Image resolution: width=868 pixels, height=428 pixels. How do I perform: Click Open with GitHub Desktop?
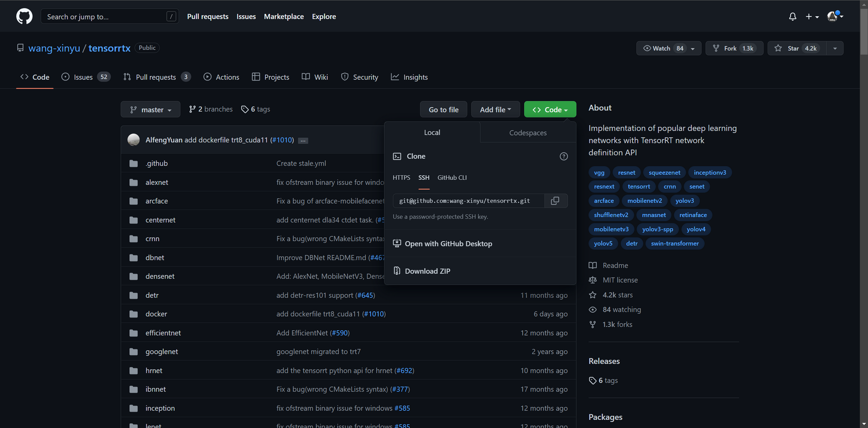[448, 243]
